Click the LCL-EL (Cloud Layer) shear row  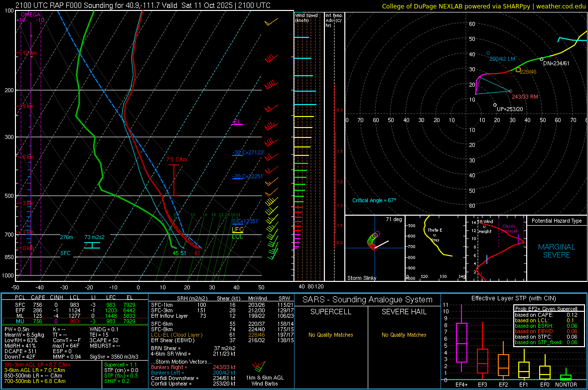coord(222,335)
